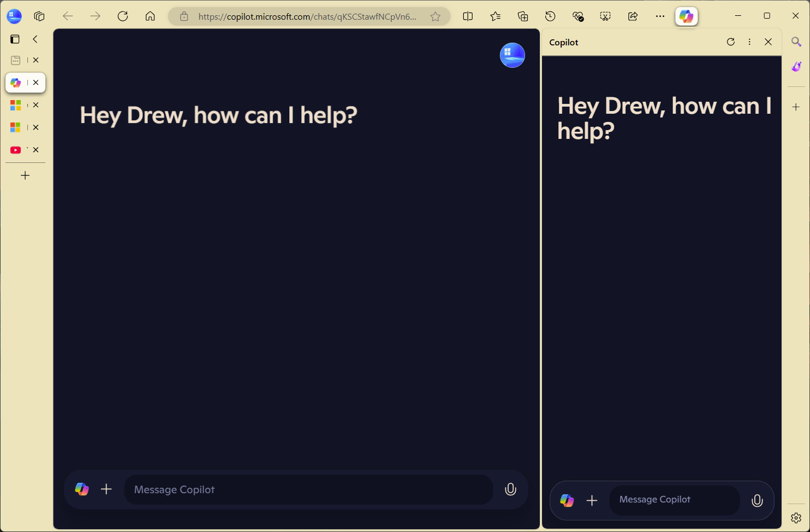Collapse the vertical tabs pane chevron
The height and width of the screenshot is (532, 810).
pos(35,39)
